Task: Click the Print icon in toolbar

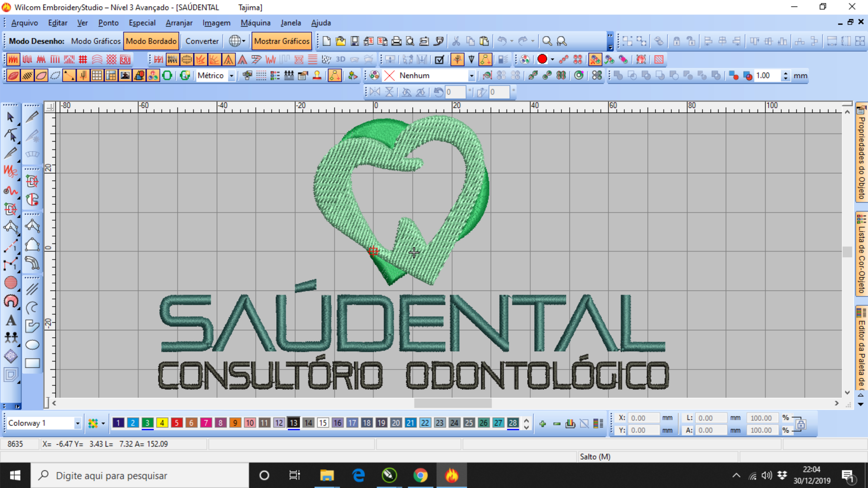Action: tap(396, 41)
